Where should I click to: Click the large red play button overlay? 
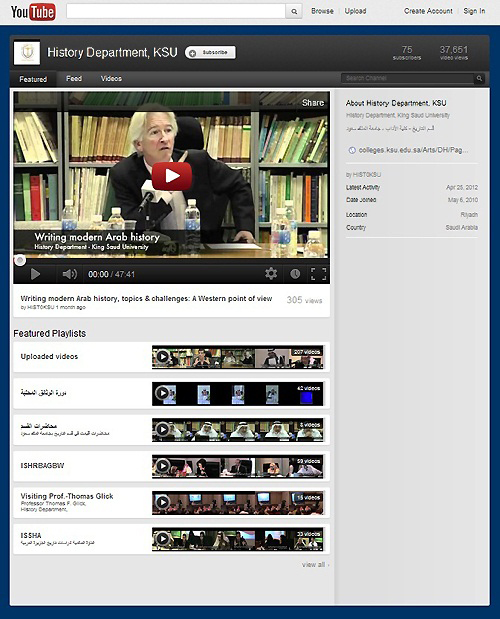tap(172, 176)
